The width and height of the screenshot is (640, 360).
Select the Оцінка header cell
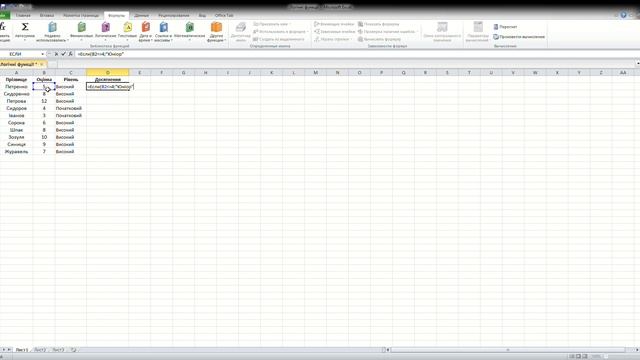[x=44, y=80]
